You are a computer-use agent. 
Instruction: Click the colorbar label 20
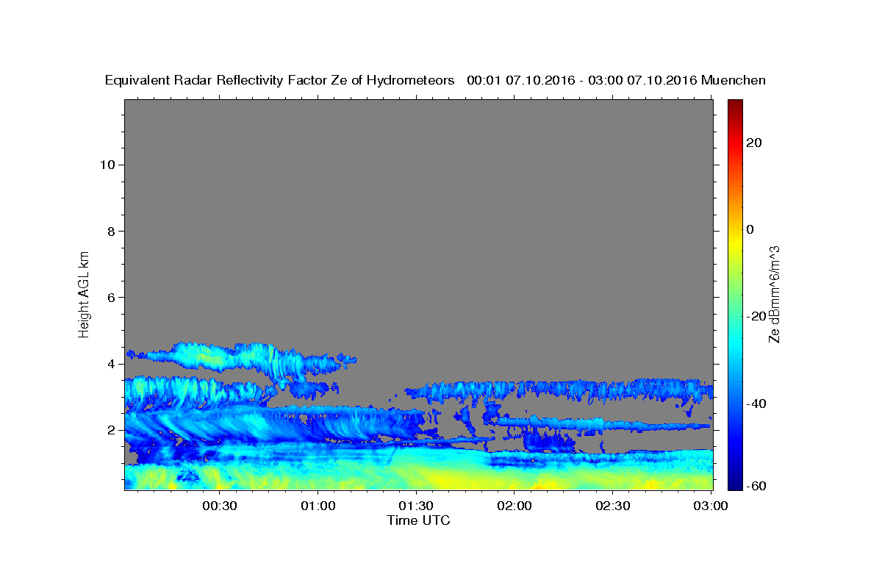click(754, 143)
